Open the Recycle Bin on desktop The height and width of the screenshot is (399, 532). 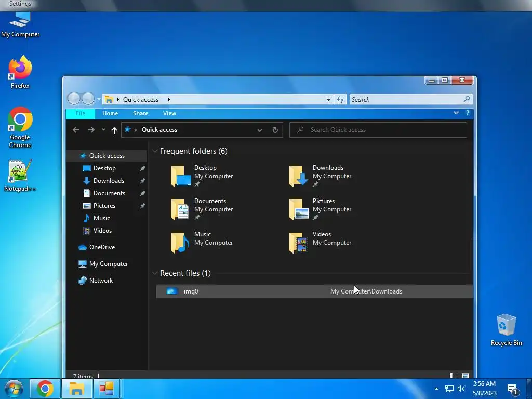click(506, 330)
